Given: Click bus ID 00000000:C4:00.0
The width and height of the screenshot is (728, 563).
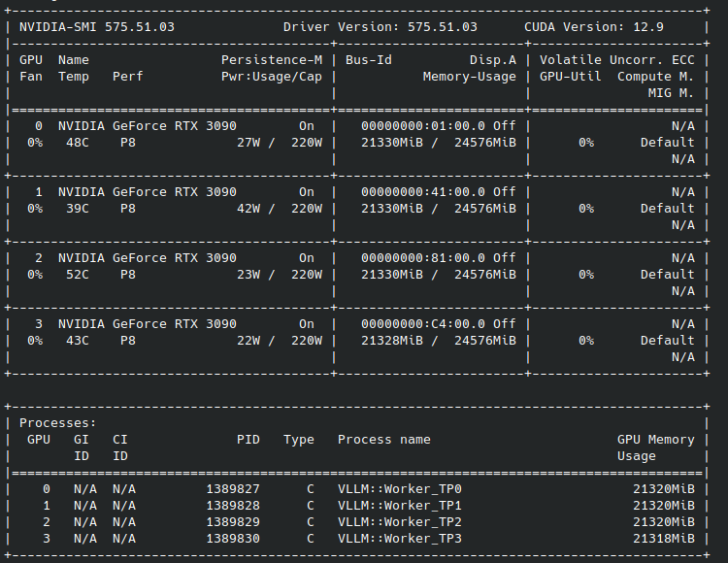Looking at the screenshot, I should coord(423,323).
